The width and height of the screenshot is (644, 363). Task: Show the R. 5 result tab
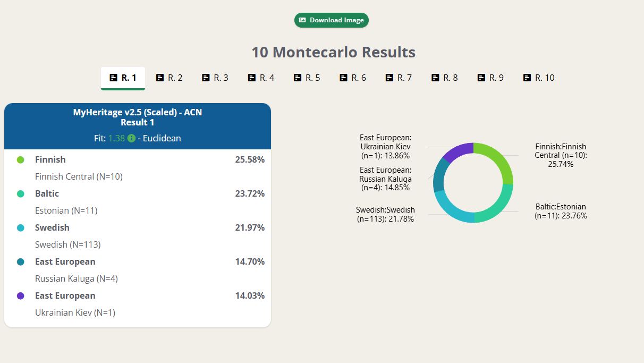coord(307,78)
